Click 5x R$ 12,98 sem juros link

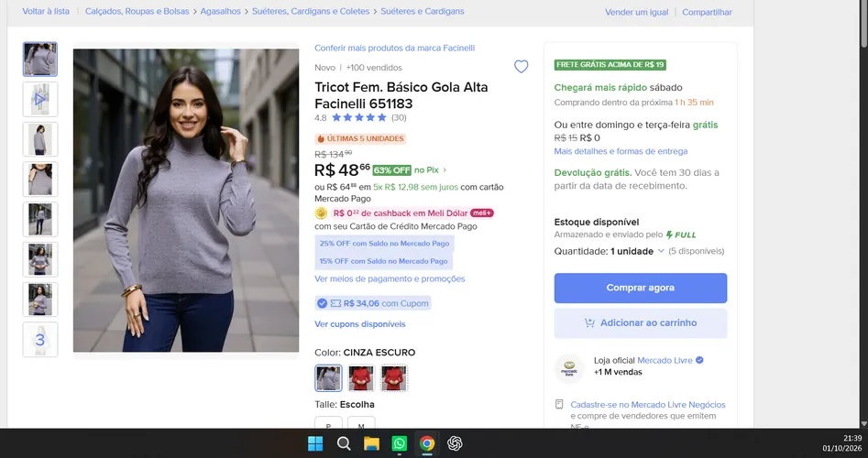point(416,187)
